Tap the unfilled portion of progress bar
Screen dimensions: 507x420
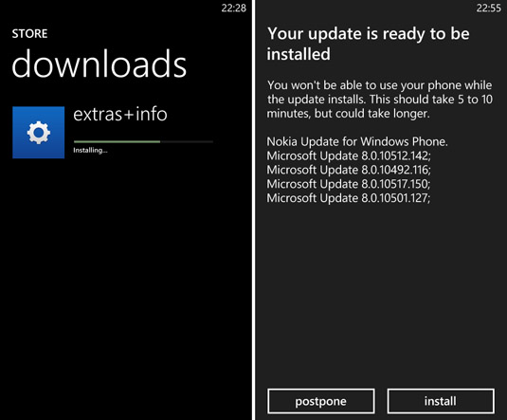tap(187, 141)
